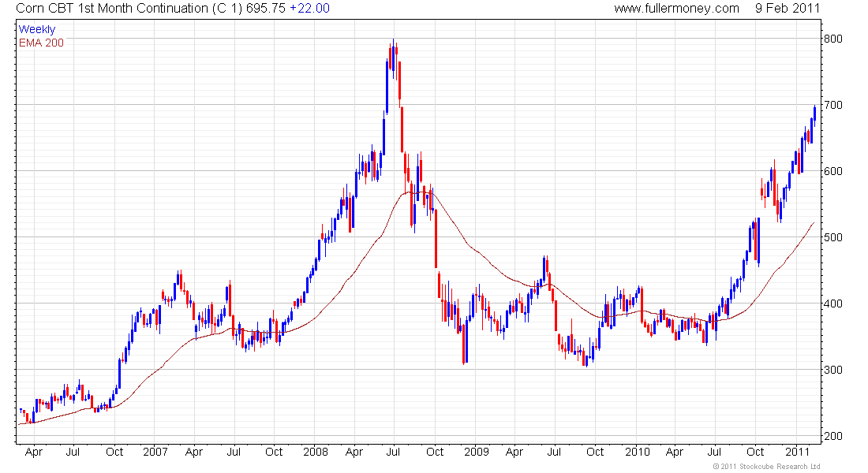Click the 2011 year label on time axis
Viewport: 868px width, 473px height.
(x=798, y=452)
